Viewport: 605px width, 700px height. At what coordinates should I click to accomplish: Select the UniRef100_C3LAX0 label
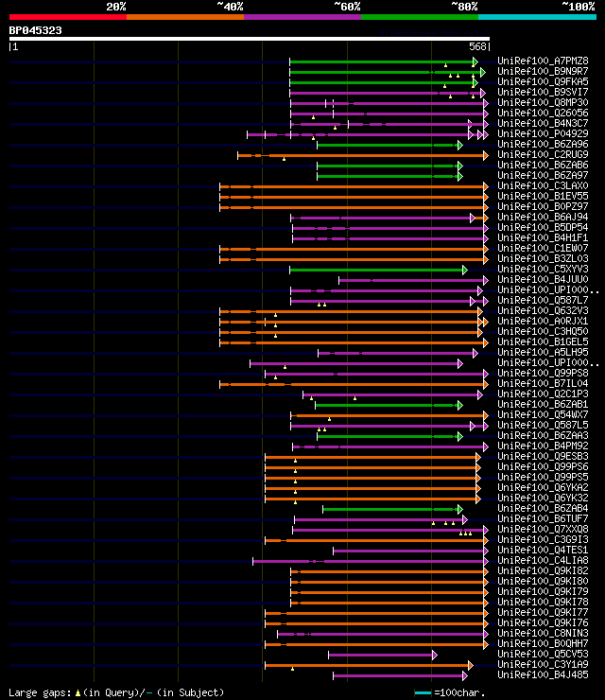tap(543, 185)
